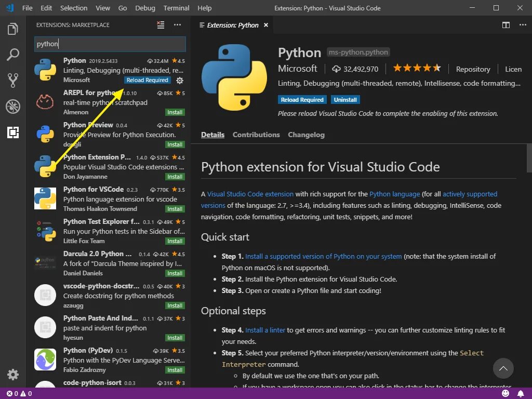Open the Explorer view in activity bar
This screenshot has width=532, height=399.
click(x=13, y=29)
